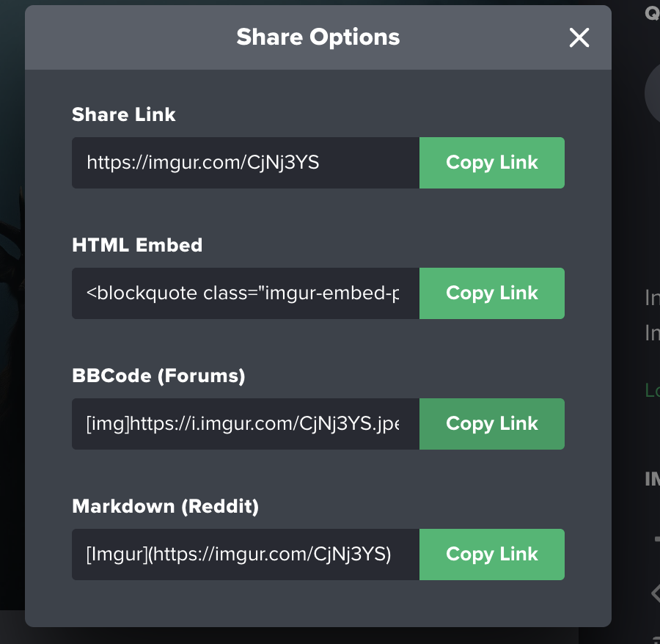Click the Share Options dialog title

[x=318, y=37]
